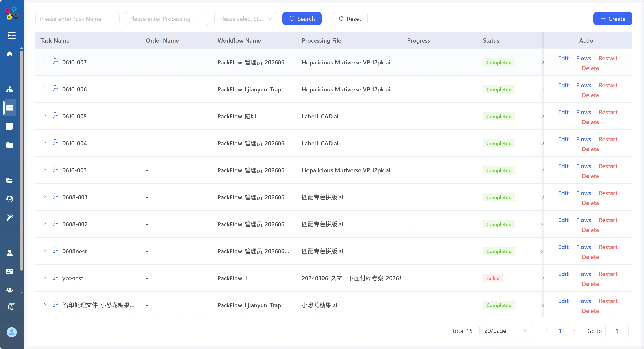Click the Search button
This screenshot has height=349, width=644.
click(302, 19)
